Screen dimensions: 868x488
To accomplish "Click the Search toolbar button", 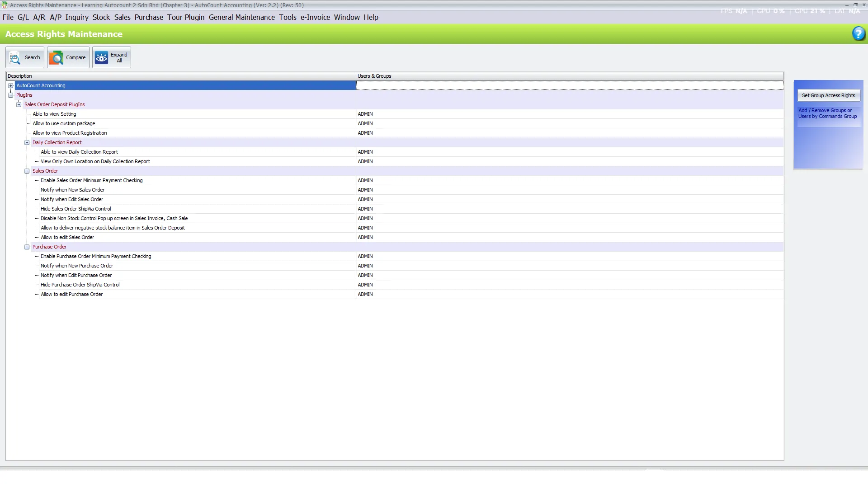I will (25, 57).
